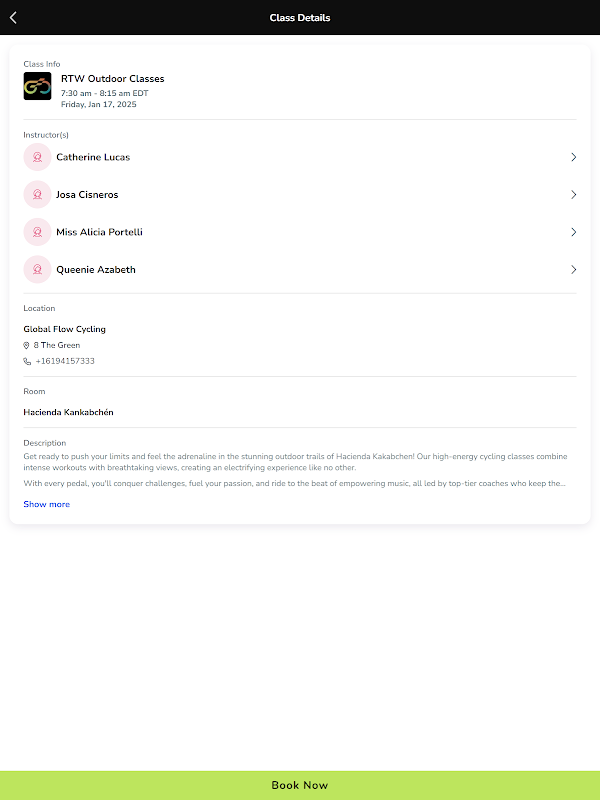Open the address 8 The Green
Image resolution: width=600 pixels, height=800 pixels.
click(x=57, y=345)
